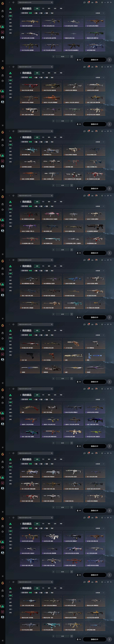Select the PKM通用机枪 weapon card in the 5/10 panel

(x=95, y=239)
